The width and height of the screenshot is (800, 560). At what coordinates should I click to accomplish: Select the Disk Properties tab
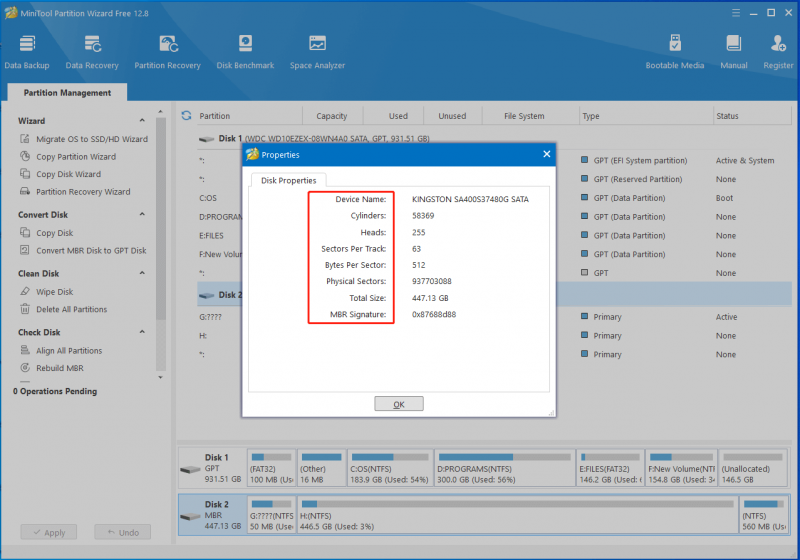tap(289, 180)
